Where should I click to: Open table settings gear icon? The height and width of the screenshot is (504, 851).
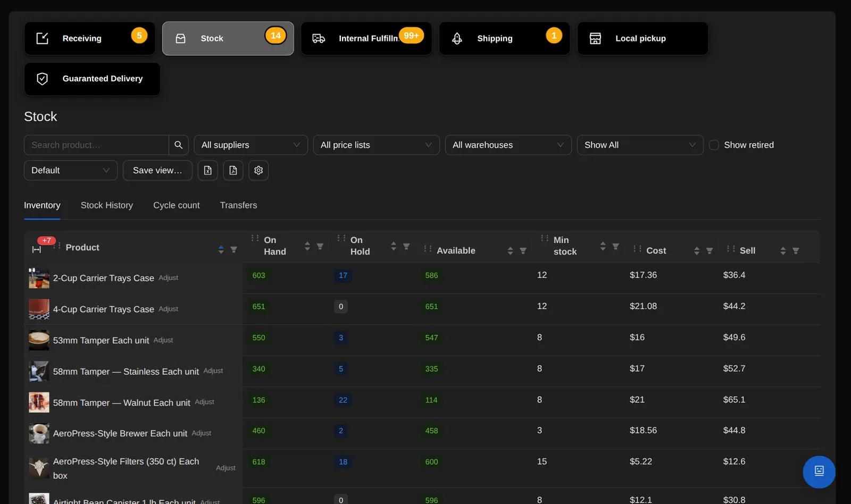tap(258, 171)
